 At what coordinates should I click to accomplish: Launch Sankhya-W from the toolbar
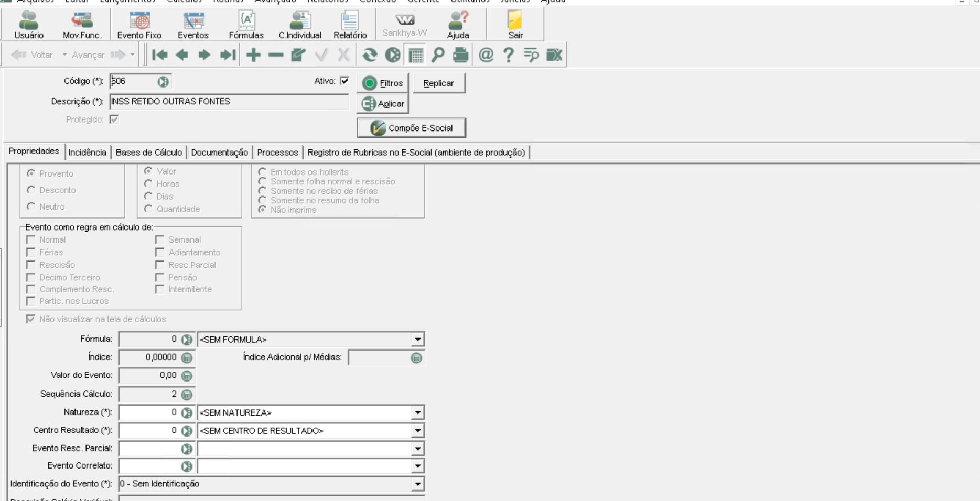[405, 25]
